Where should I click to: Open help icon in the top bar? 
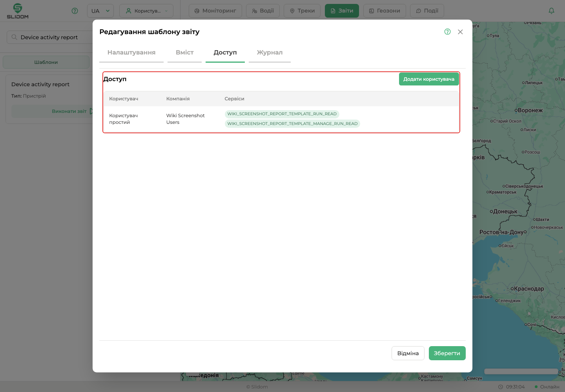point(75,11)
